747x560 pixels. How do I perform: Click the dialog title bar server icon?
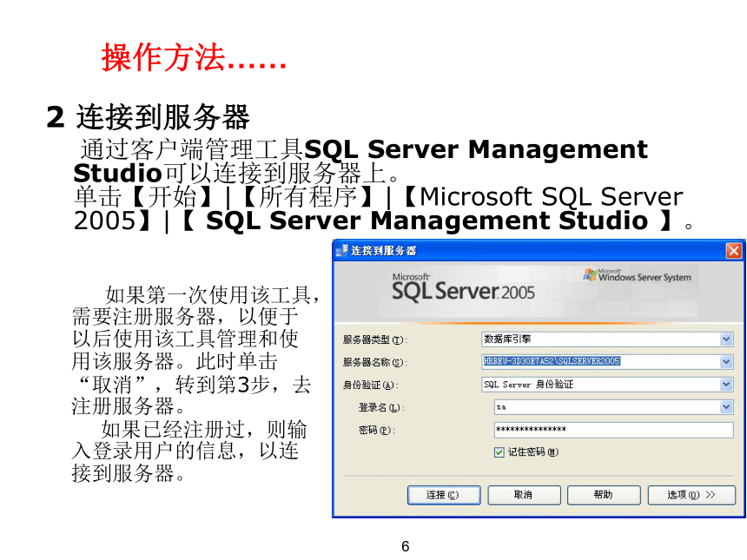[x=341, y=250]
